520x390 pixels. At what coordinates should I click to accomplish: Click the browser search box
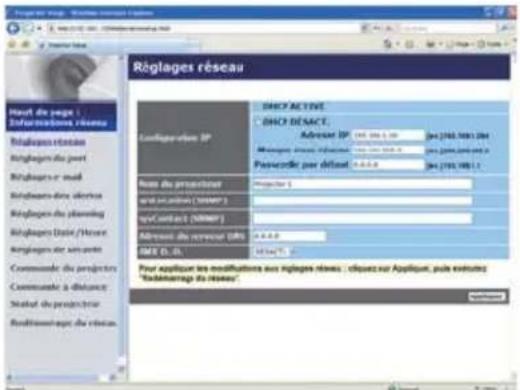[447, 29]
